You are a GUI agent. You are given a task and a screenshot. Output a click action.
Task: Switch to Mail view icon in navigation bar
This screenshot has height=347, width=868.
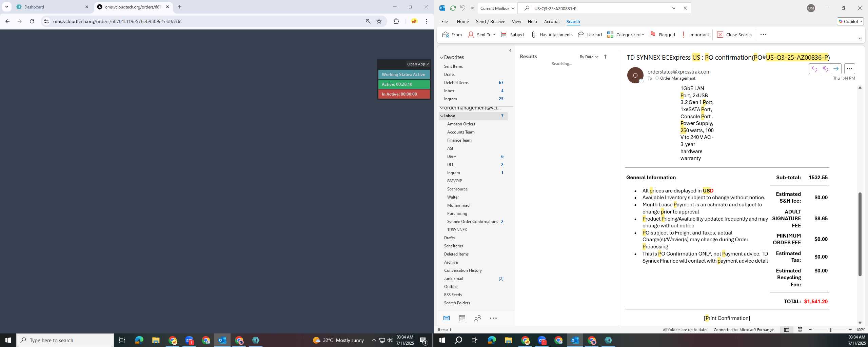[x=447, y=318]
